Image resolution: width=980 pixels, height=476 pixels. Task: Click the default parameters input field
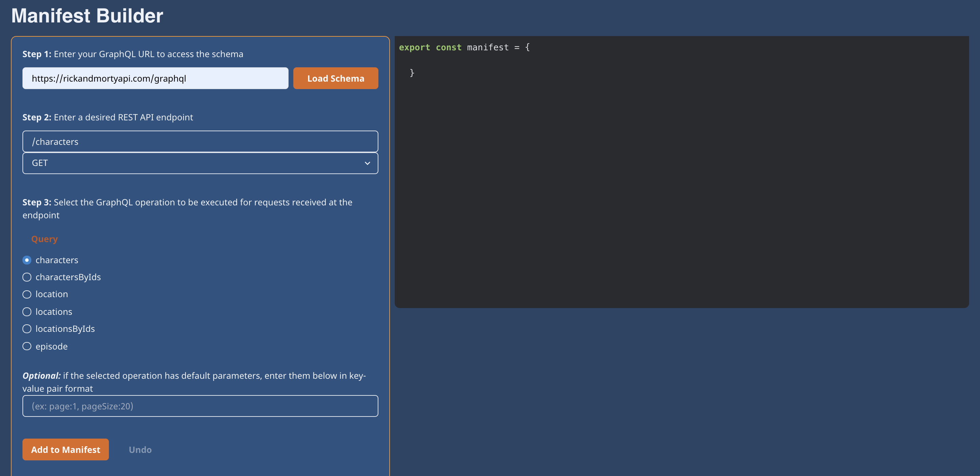200,406
